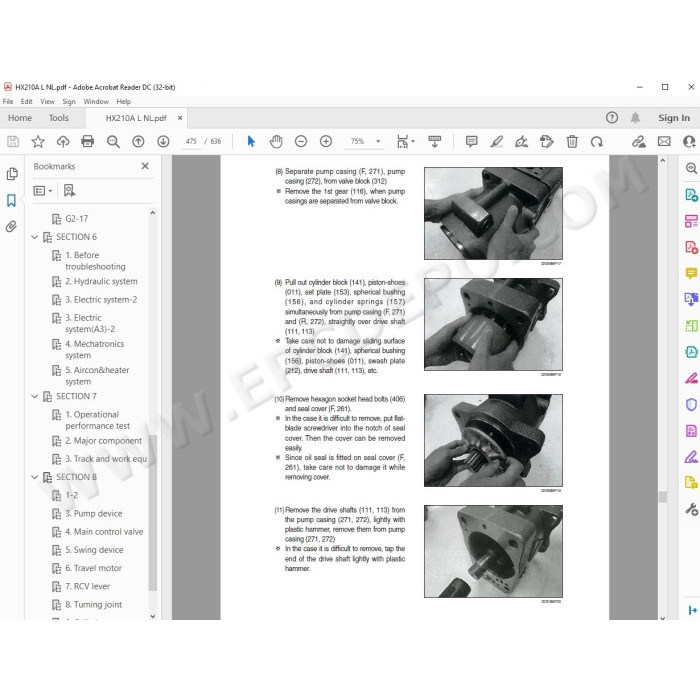Open the Sign menu
Image resolution: width=700 pixels, height=700 pixels.
tap(69, 102)
